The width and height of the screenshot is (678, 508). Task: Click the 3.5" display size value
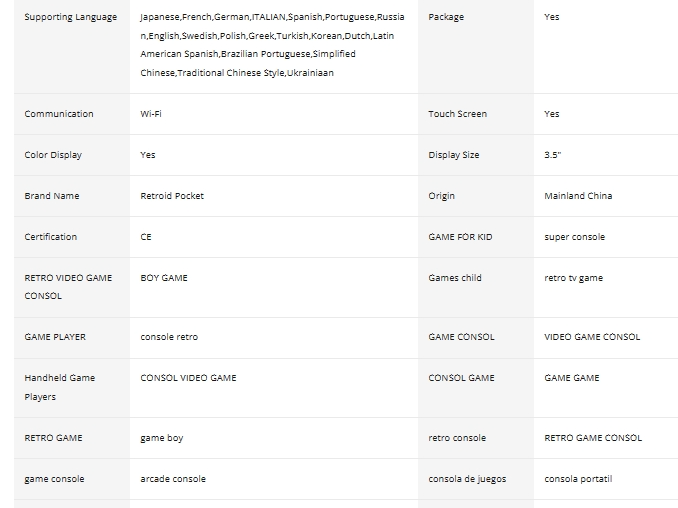(x=553, y=155)
